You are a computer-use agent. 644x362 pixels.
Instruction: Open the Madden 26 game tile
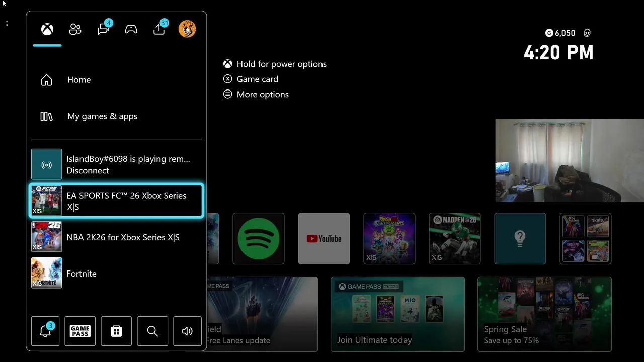(x=455, y=238)
